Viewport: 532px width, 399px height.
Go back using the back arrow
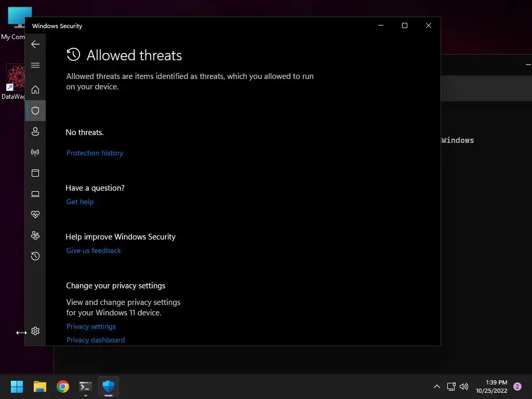point(35,44)
